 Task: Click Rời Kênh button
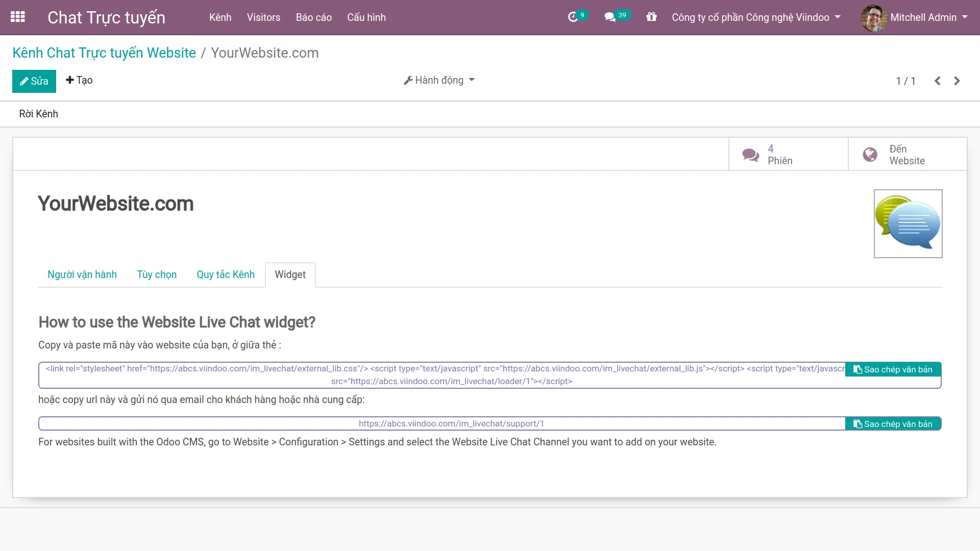tap(39, 114)
